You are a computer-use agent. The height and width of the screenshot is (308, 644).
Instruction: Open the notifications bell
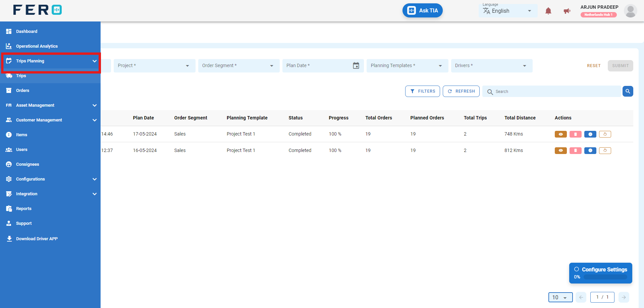pos(548,11)
